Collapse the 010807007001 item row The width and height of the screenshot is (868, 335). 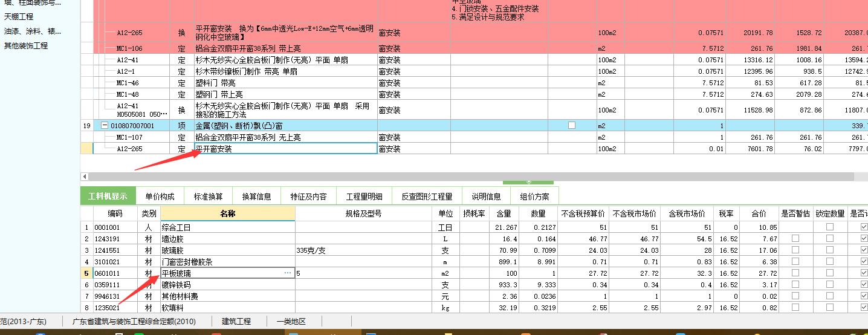(x=104, y=126)
